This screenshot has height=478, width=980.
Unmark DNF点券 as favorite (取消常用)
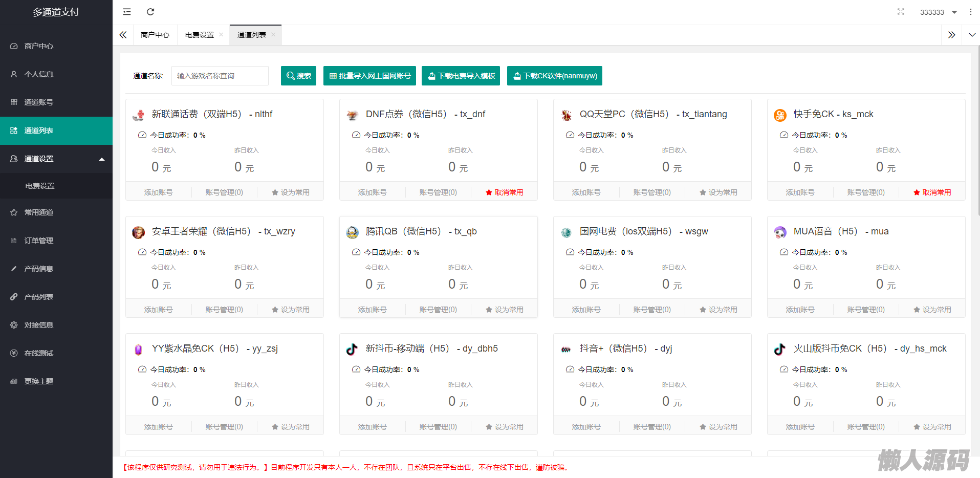pyautogui.click(x=504, y=192)
